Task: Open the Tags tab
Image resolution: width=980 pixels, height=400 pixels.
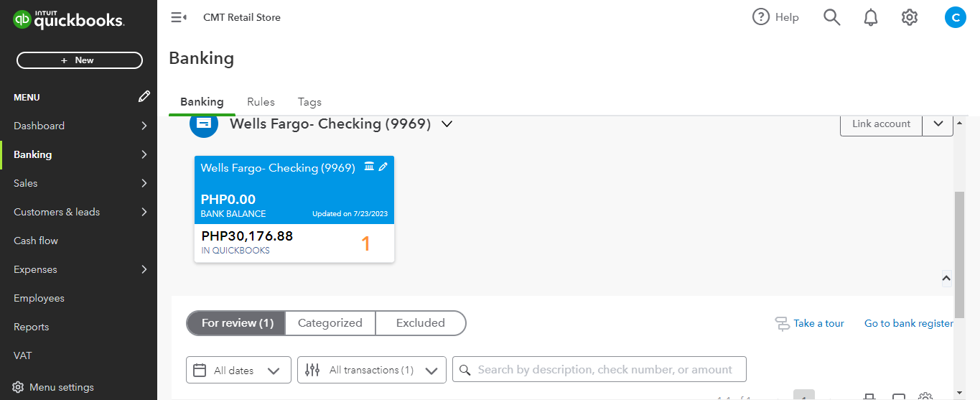Action: 309,102
